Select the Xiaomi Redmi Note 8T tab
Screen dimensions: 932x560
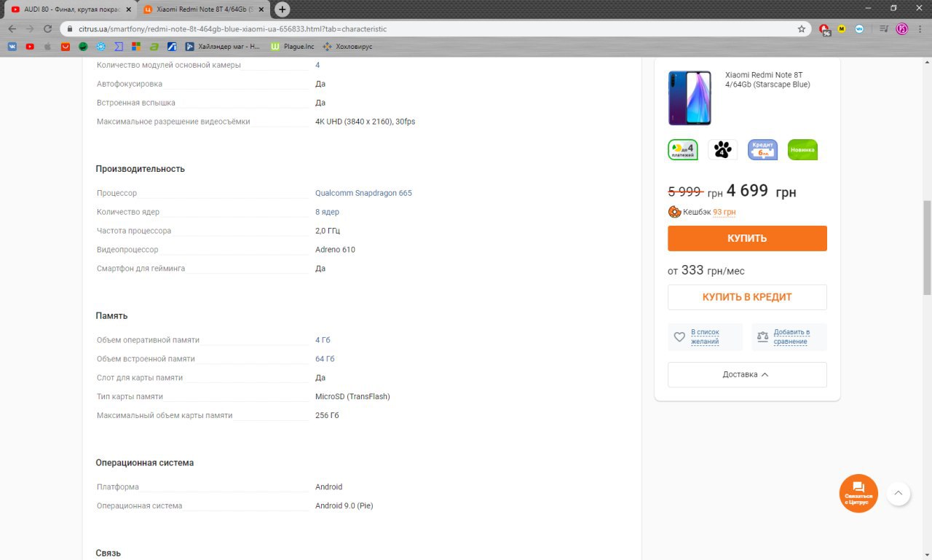pyautogui.click(x=203, y=9)
